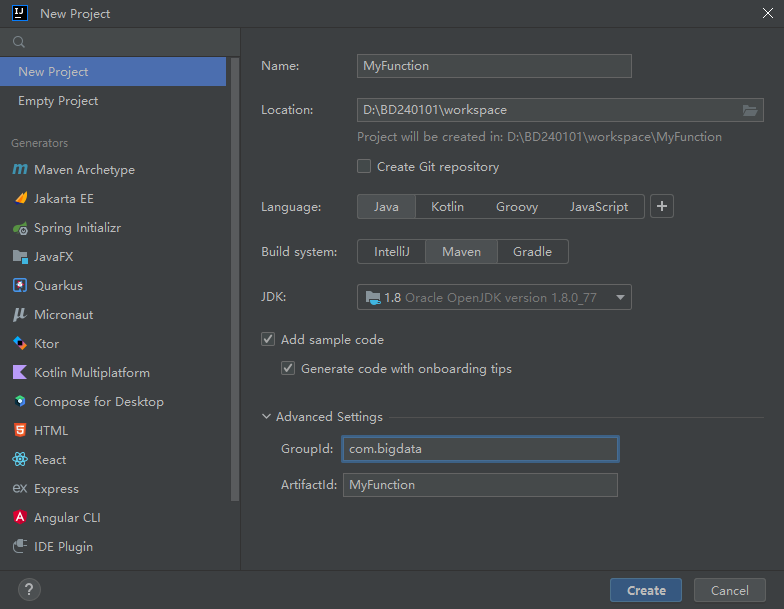The height and width of the screenshot is (609, 784).
Task: Click the Maven Archetype generator icon
Action: pyautogui.click(x=20, y=170)
